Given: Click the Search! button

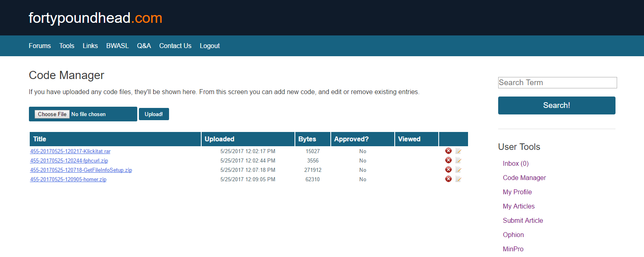Looking at the screenshot, I should pos(557,105).
